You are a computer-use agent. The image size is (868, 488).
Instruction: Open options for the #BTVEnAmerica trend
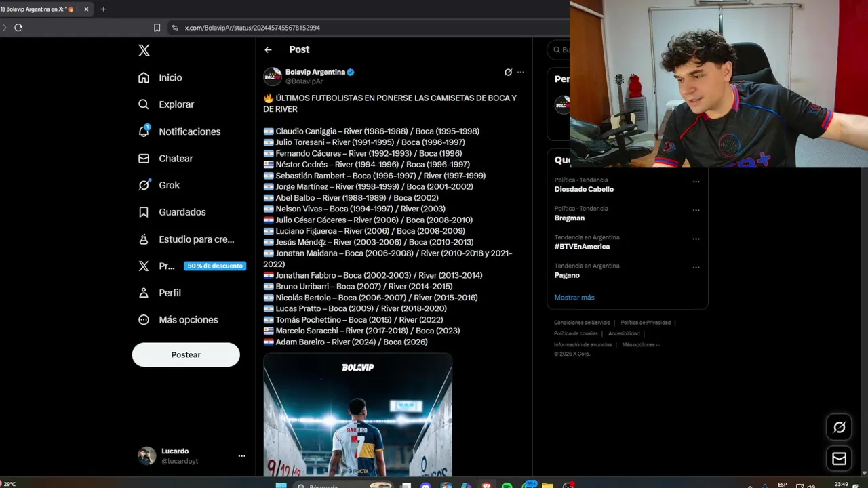696,239
